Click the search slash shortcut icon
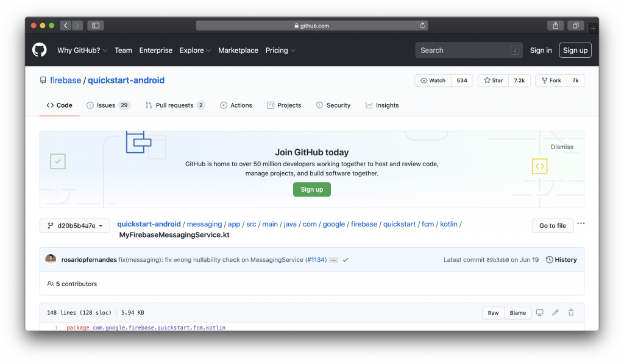Viewport: 624px width, 364px height. [514, 51]
